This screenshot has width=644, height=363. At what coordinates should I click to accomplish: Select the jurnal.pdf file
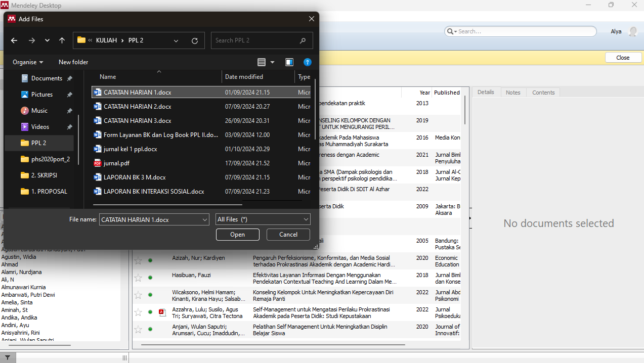pyautogui.click(x=116, y=163)
